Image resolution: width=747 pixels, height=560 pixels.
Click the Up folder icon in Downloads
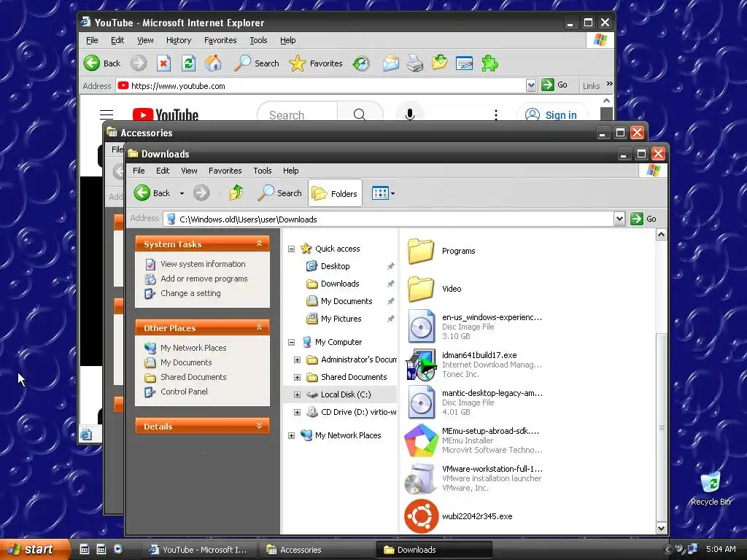[236, 192]
